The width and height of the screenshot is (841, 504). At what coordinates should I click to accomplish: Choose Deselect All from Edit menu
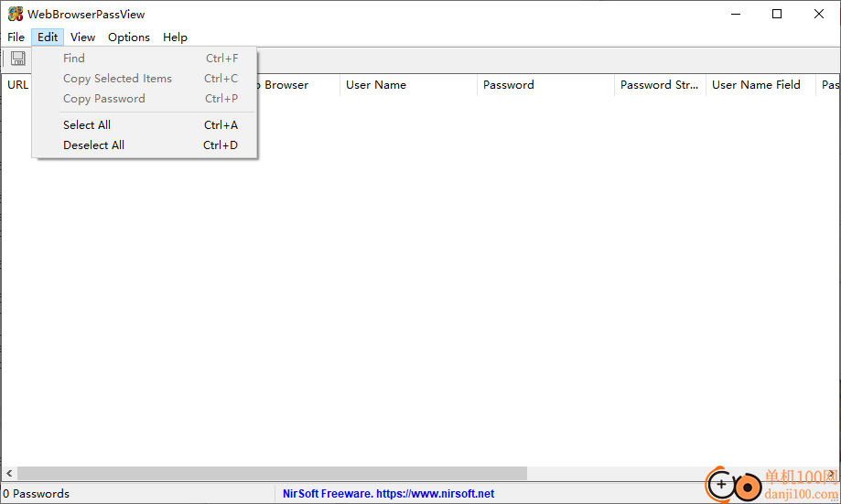[x=145, y=145]
